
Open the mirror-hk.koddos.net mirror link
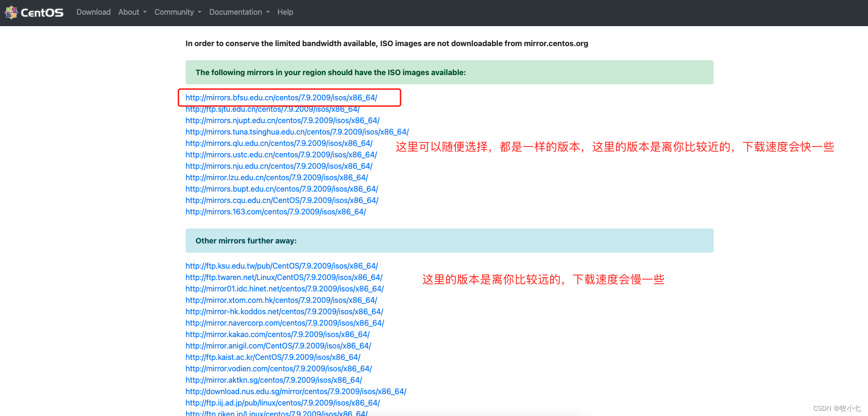[284, 311]
